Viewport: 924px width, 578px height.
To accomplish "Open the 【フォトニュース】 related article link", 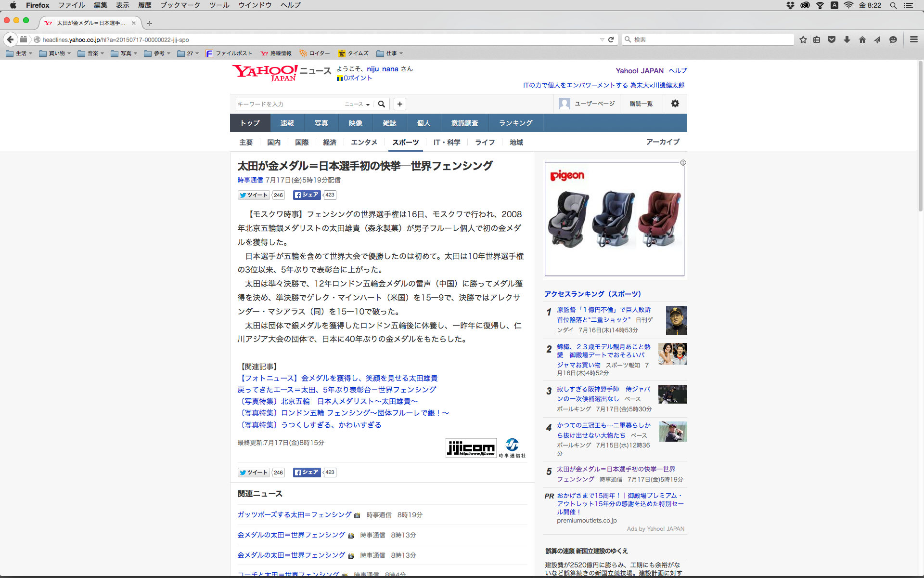I will point(337,378).
